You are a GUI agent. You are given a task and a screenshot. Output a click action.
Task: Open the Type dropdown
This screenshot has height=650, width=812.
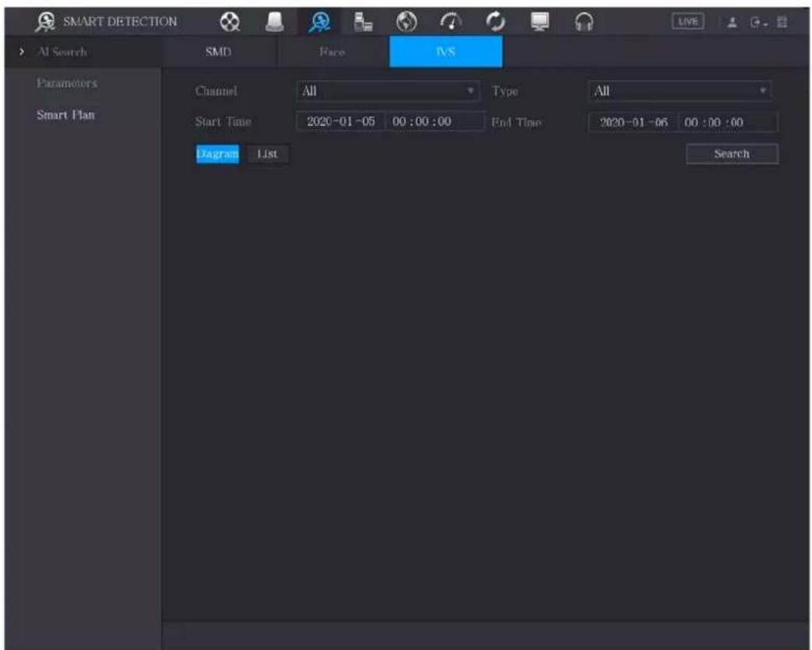click(680, 91)
